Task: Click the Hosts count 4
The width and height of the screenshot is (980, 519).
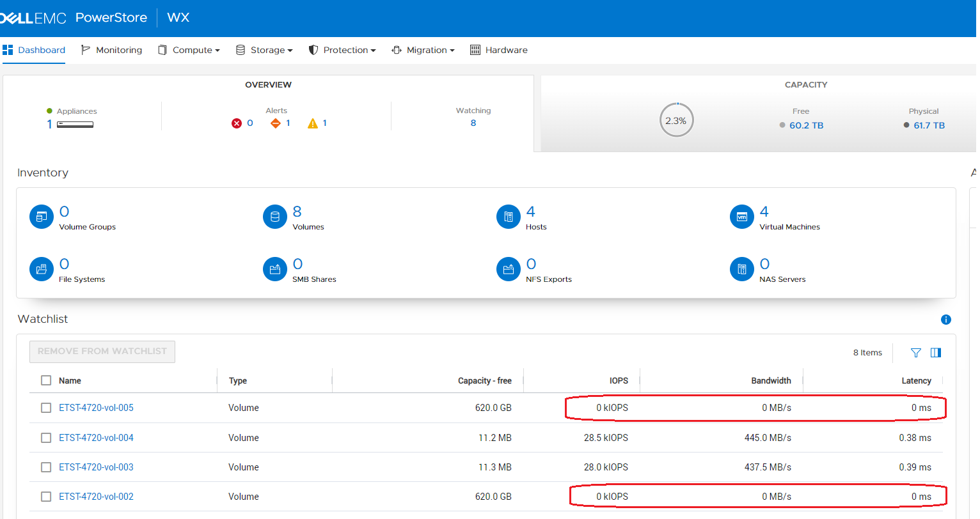Action: click(531, 212)
